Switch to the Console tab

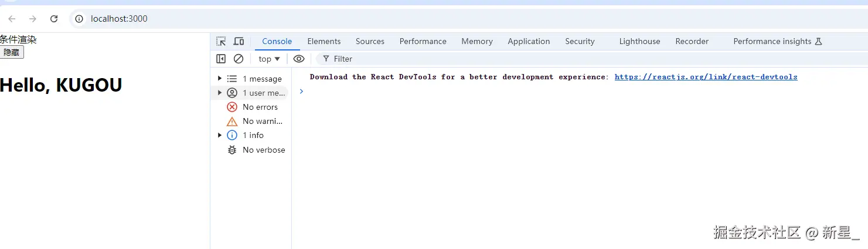277,41
